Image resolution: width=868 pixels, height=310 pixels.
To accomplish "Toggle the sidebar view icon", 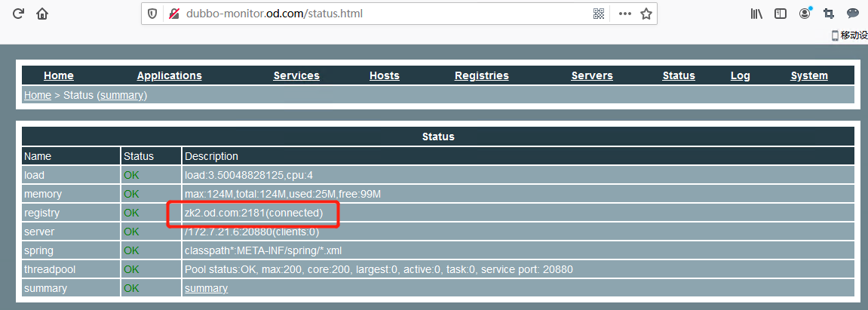I will [781, 14].
